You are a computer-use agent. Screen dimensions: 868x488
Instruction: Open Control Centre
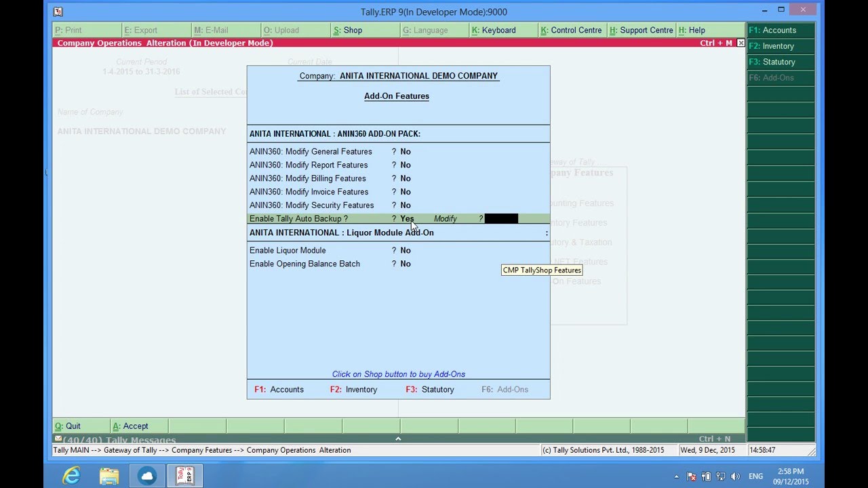(573, 30)
